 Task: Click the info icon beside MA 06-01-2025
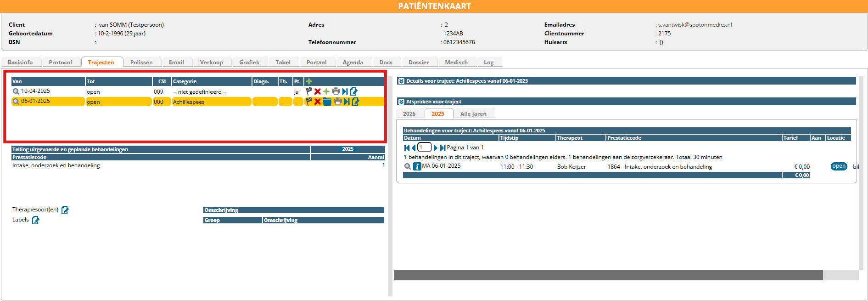tap(417, 166)
